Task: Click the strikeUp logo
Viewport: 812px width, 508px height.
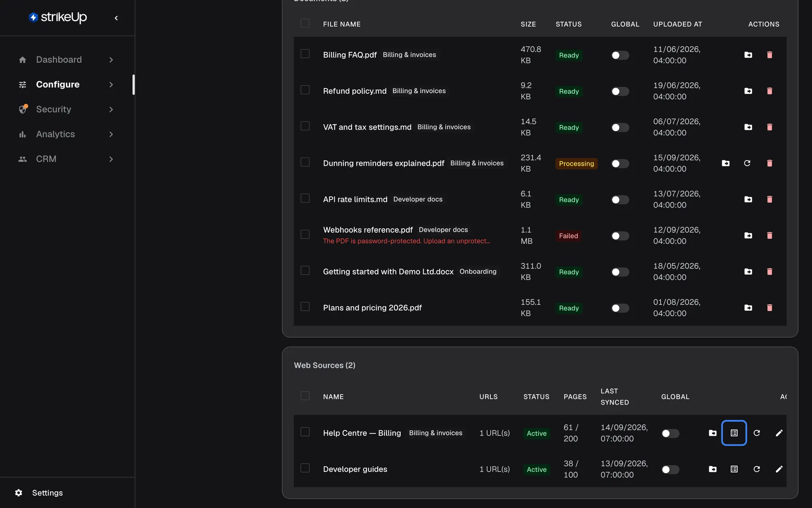Action: pyautogui.click(x=58, y=17)
